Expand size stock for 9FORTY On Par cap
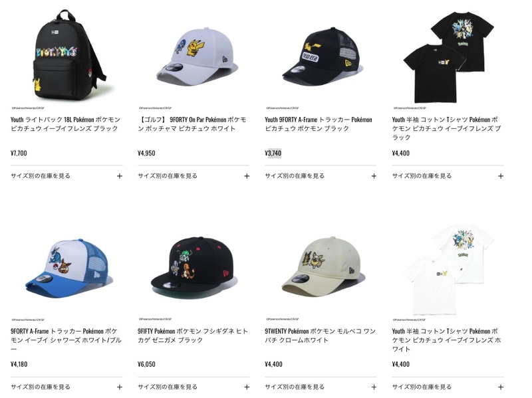The width and height of the screenshot is (532, 398). click(x=194, y=176)
